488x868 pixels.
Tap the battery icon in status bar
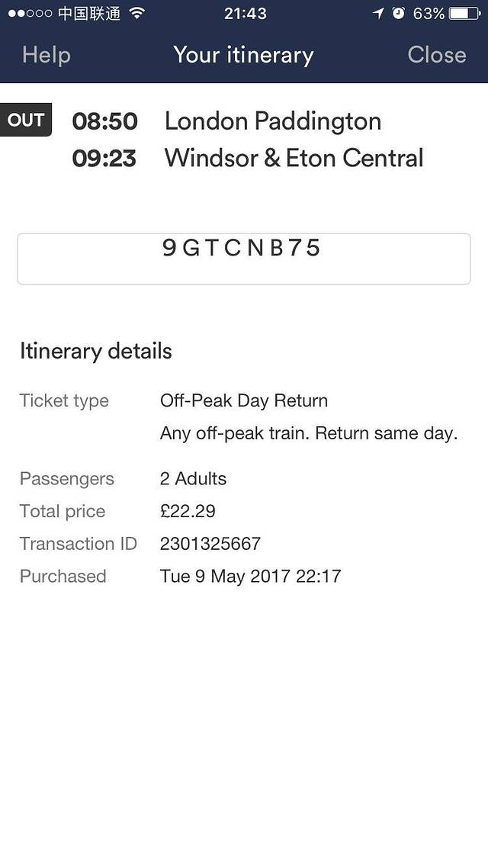(464, 13)
